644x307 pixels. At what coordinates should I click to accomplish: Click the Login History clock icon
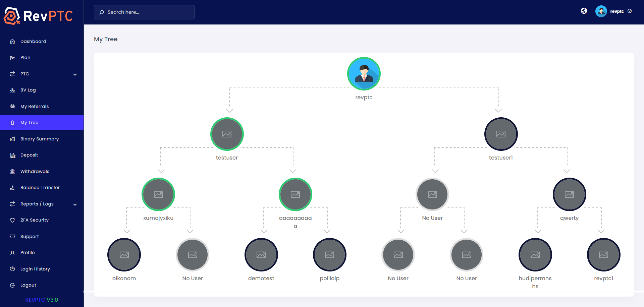[x=12, y=269]
